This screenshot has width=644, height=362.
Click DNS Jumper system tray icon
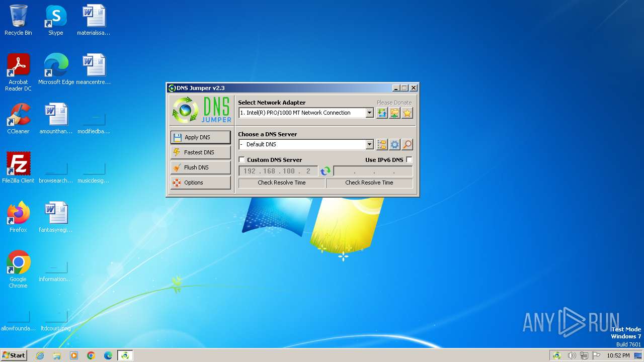[x=557, y=355]
